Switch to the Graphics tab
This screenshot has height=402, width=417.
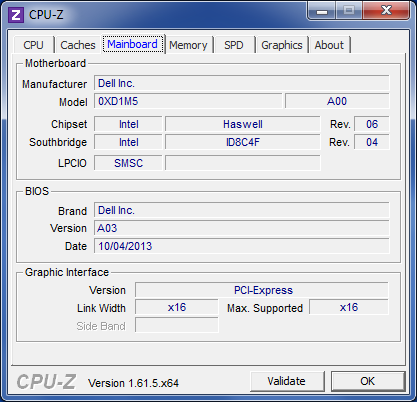(x=282, y=45)
